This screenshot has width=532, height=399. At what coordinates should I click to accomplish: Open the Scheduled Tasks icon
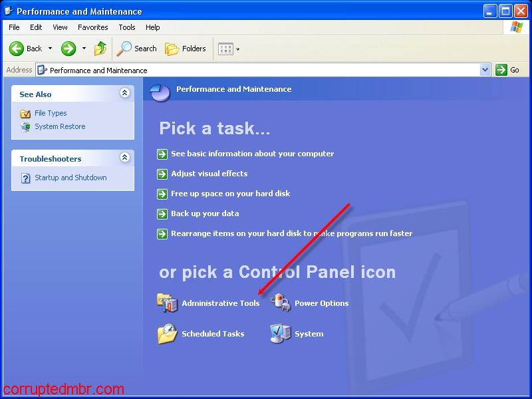pyautogui.click(x=168, y=334)
